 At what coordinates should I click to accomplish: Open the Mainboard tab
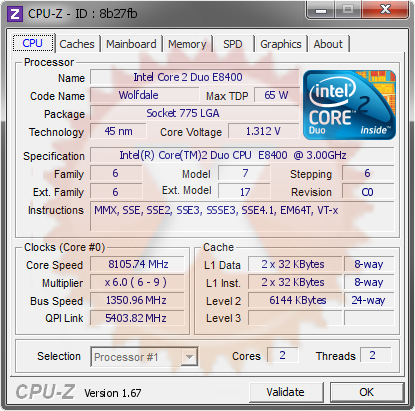pyautogui.click(x=131, y=44)
